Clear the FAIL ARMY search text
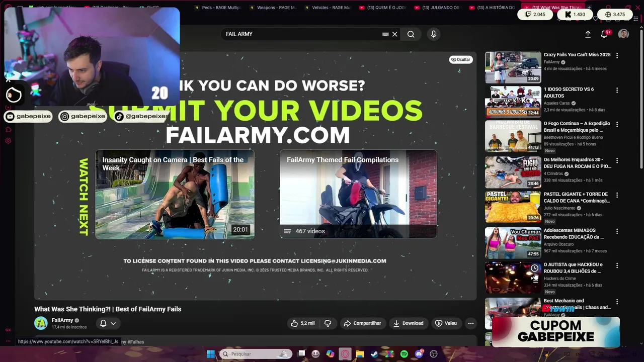Screen dimensions: 644x362 click(395, 34)
